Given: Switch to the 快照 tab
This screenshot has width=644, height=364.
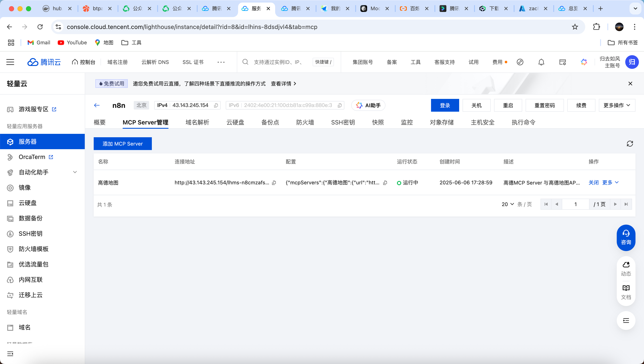Looking at the screenshot, I should point(378,122).
